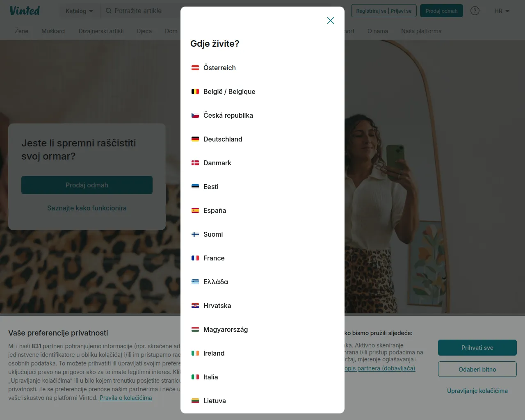Expand the Katalog dropdown
The width and height of the screenshot is (525, 420).
pos(80,11)
